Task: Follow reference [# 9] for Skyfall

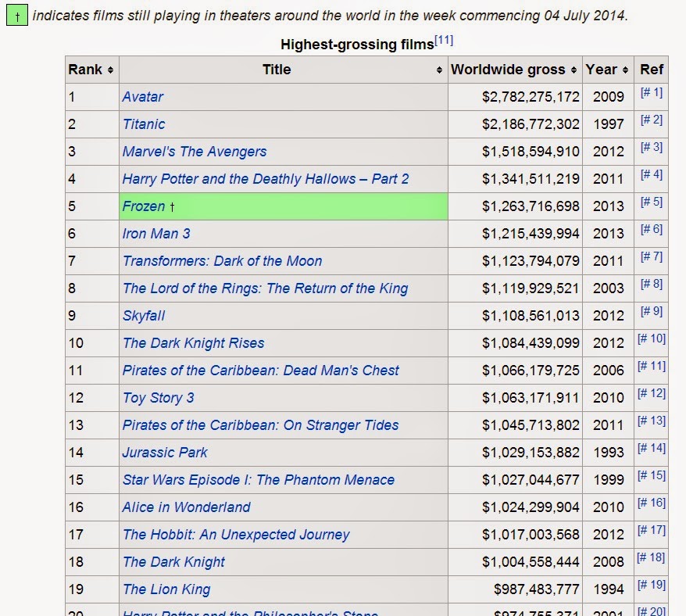Action: [652, 311]
